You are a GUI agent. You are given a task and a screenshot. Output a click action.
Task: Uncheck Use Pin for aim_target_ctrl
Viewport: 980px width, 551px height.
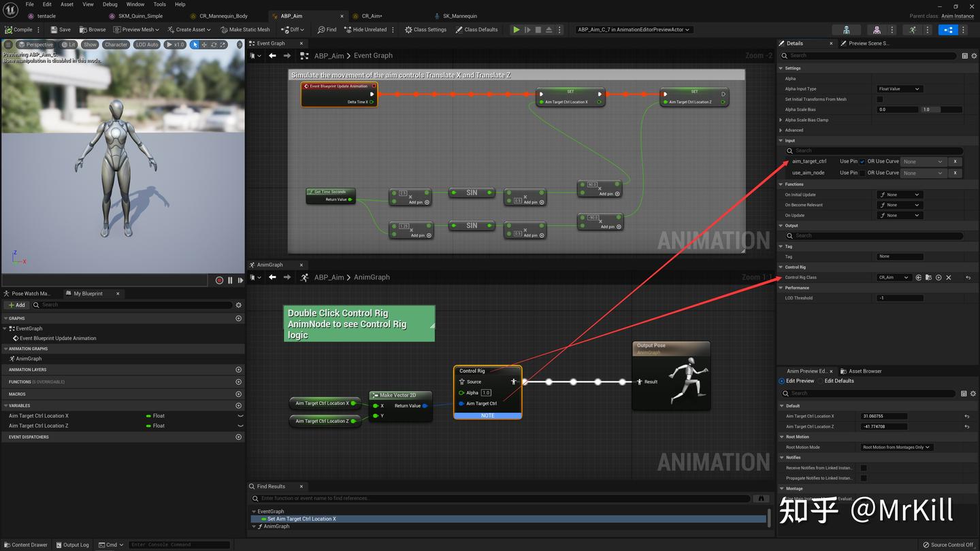coord(862,162)
